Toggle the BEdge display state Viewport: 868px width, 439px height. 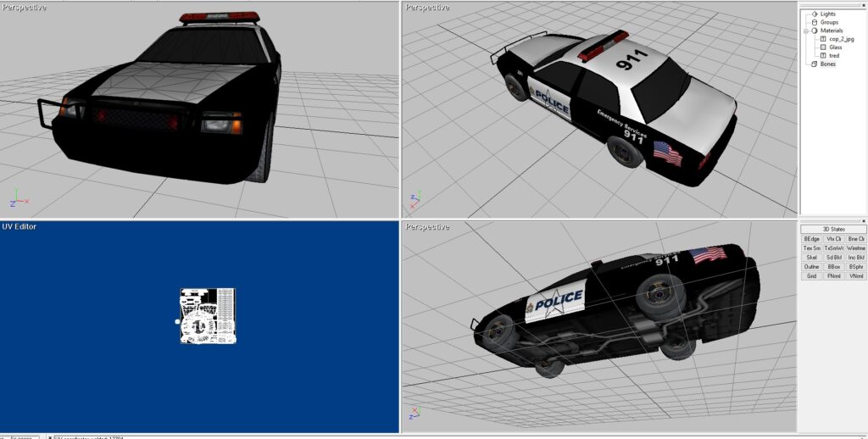click(x=811, y=239)
